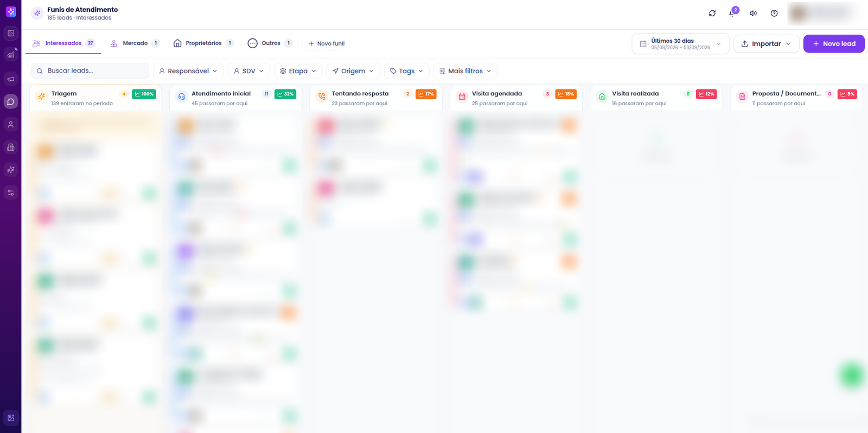Screen dimensions: 868x433
Task: Open the building properties icon in the sidebar
Action: pos(11,147)
